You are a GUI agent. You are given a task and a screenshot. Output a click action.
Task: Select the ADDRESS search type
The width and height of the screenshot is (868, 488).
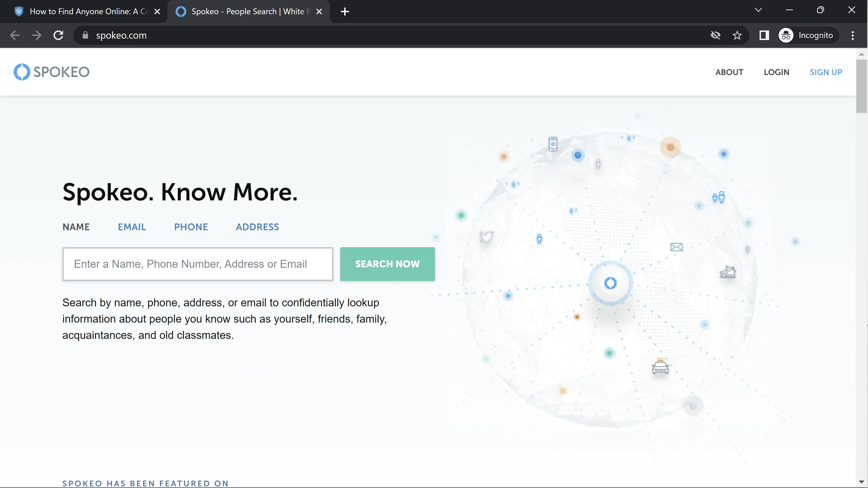257,227
